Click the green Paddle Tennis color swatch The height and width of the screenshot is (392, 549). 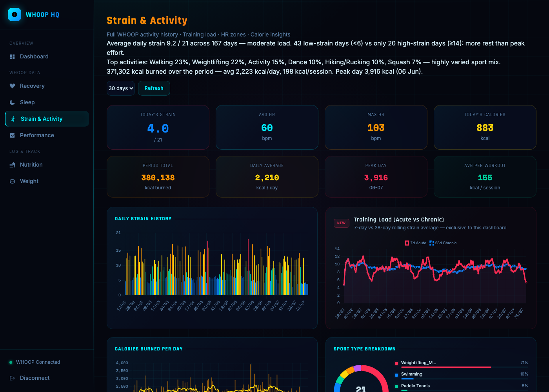[396, 387]
